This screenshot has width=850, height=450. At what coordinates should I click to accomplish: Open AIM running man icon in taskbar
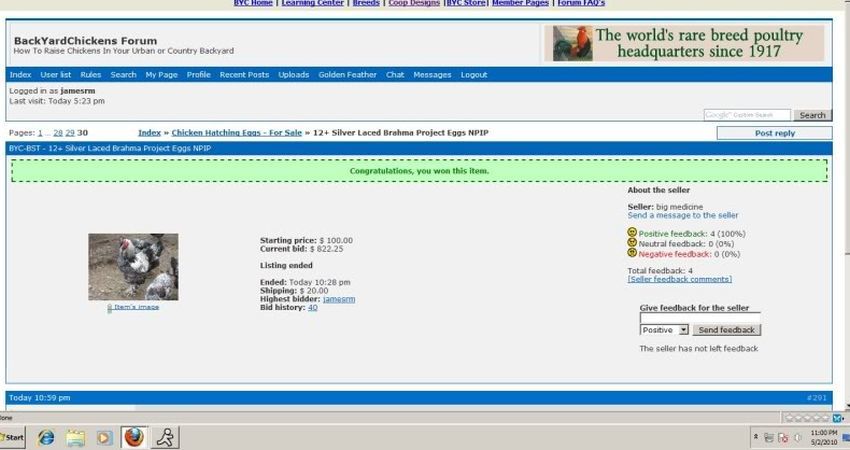165,437
